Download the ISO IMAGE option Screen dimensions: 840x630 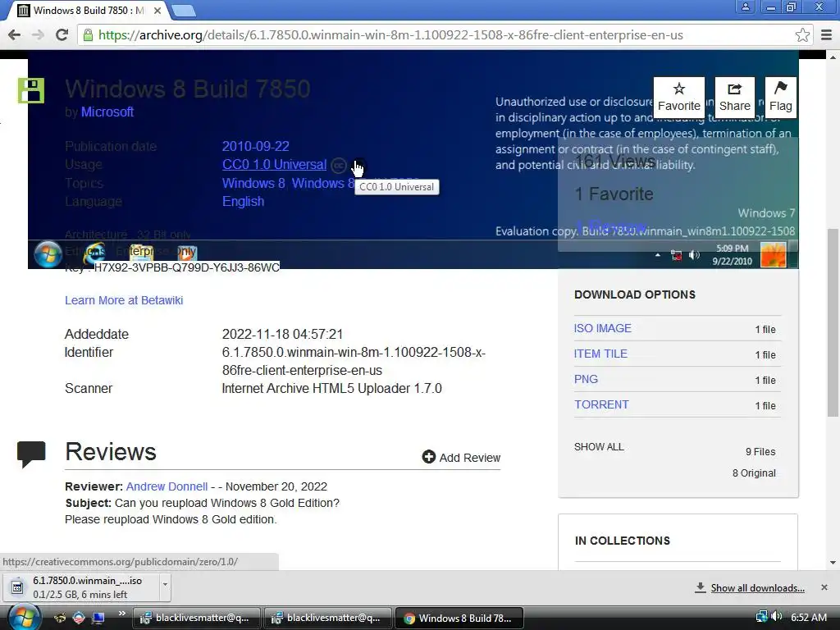603,328
